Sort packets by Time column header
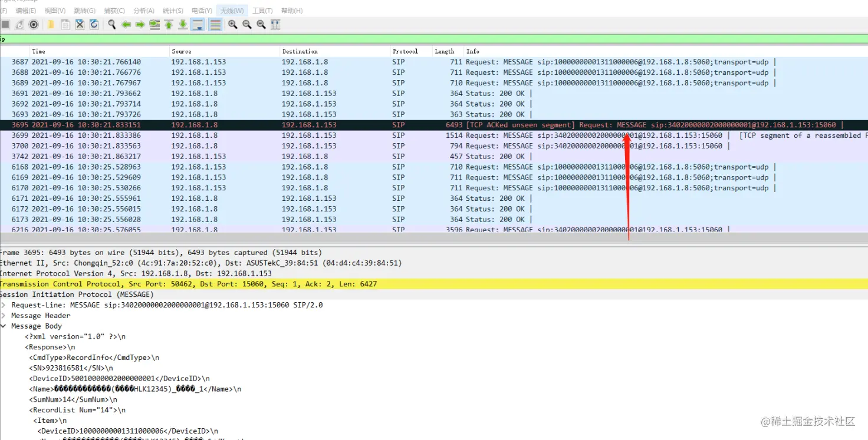 pos(100,51)
